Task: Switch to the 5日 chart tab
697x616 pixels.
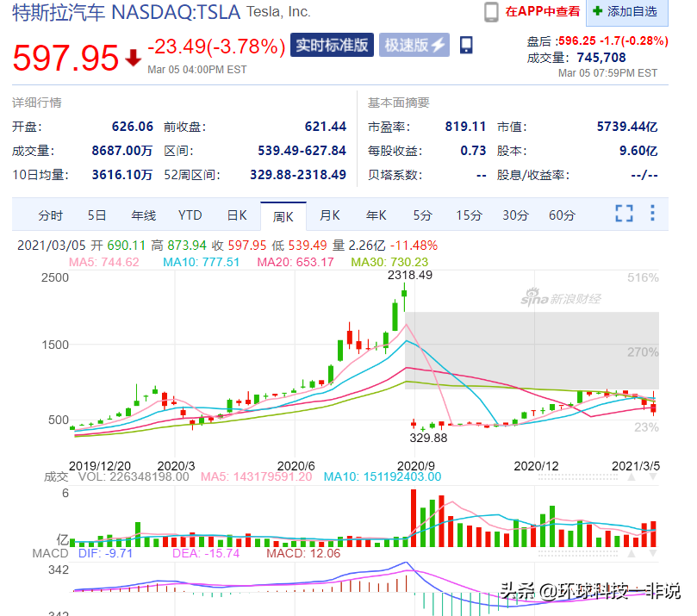Action: coord(96,215)
